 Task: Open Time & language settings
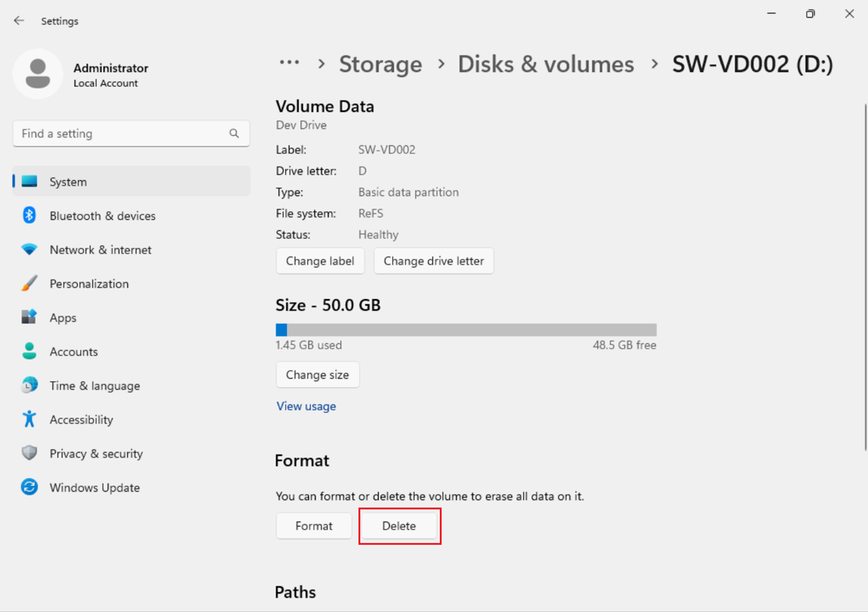coord(94,386)
